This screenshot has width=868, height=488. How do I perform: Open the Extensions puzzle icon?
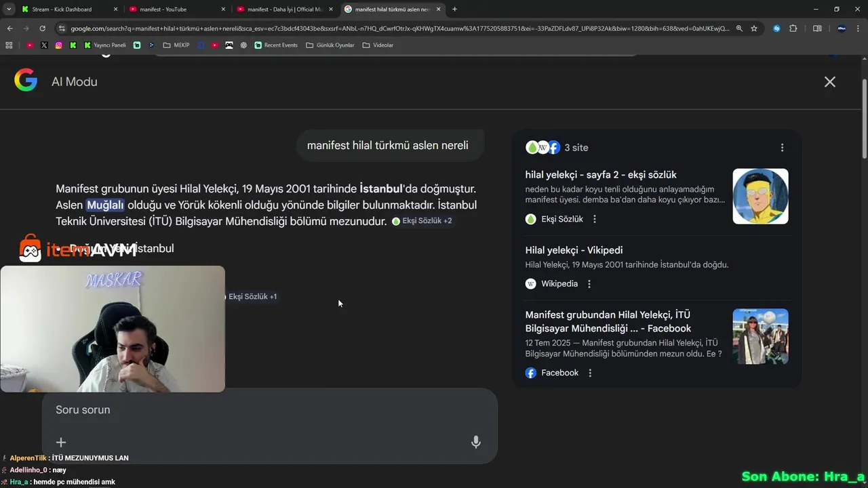tap(793, 28)
